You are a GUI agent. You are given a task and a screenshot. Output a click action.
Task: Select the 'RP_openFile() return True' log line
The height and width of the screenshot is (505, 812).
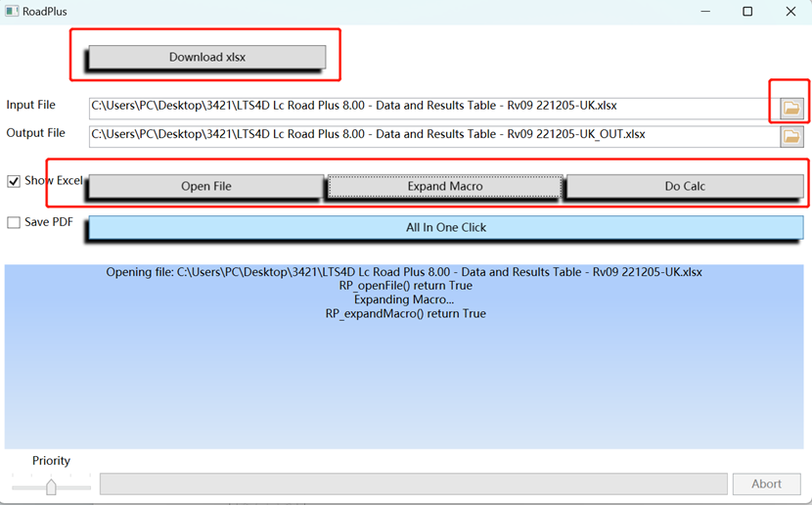tap(405, 286)
